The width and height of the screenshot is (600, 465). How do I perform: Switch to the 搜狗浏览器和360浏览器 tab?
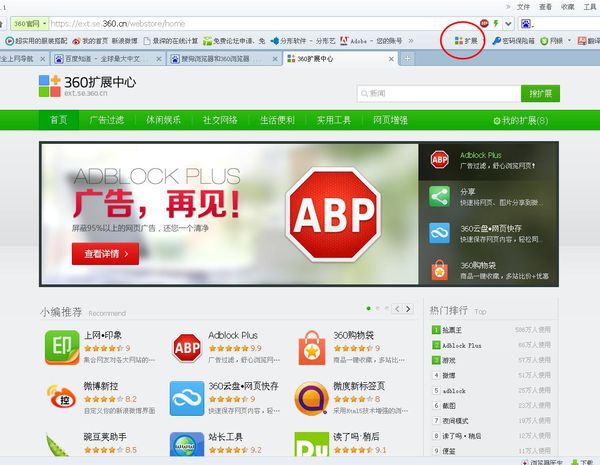215,59
